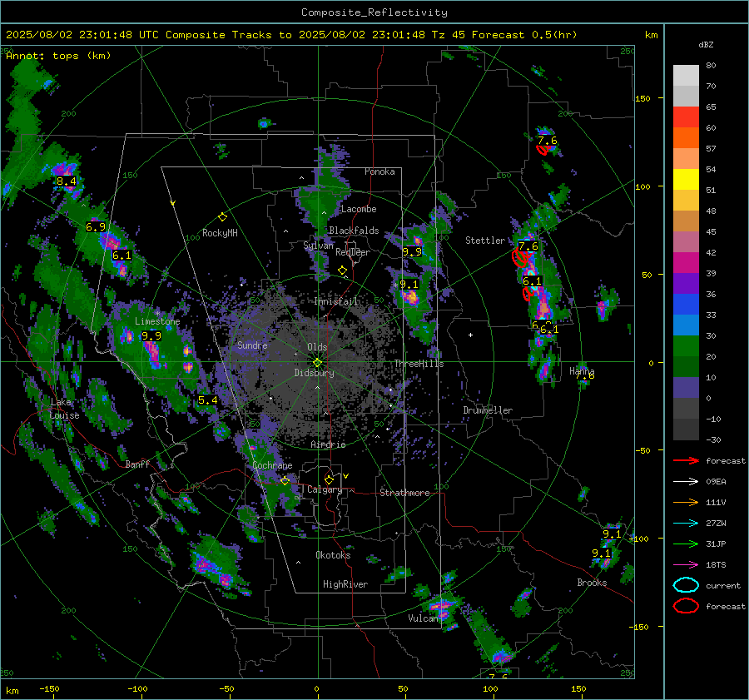Click the Composite_Reflectivity title

tap(374, 12)
